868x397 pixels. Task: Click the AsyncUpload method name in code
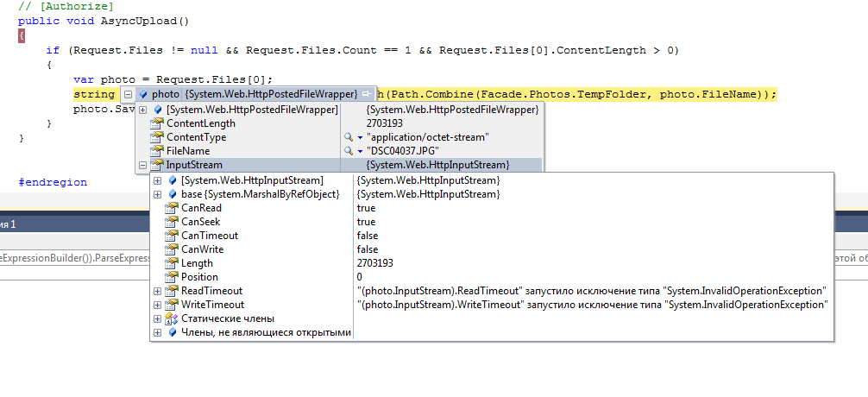click(138, 21)
